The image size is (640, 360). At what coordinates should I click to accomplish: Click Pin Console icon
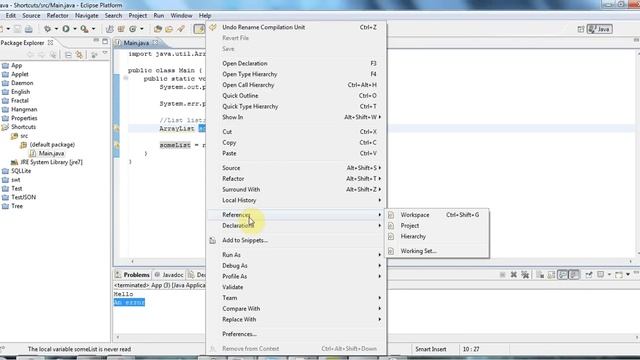click(589, 275)
